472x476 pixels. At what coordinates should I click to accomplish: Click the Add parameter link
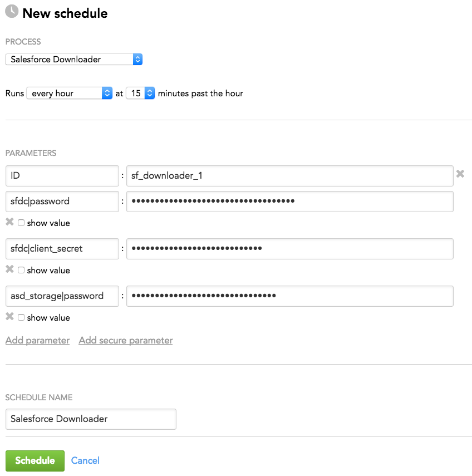coord(38,340)
